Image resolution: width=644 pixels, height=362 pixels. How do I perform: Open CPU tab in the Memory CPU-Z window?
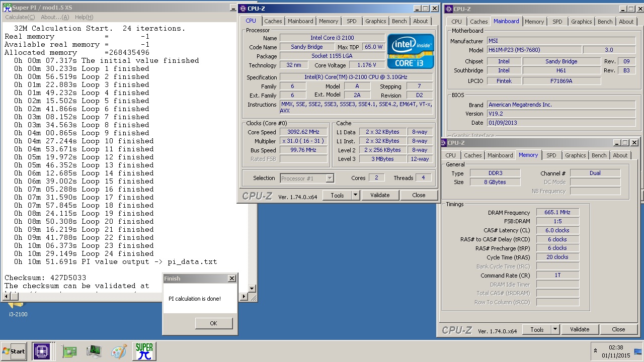coord(450,155)
